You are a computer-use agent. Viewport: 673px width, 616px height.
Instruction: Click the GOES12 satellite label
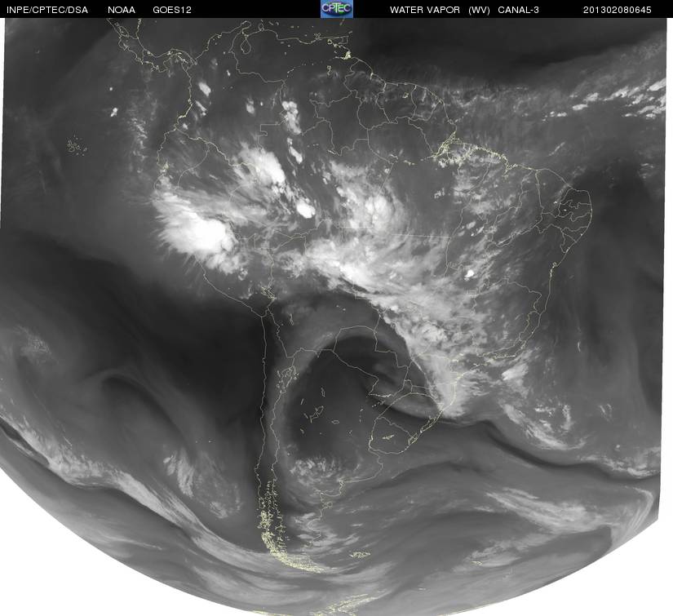point(172,10)
